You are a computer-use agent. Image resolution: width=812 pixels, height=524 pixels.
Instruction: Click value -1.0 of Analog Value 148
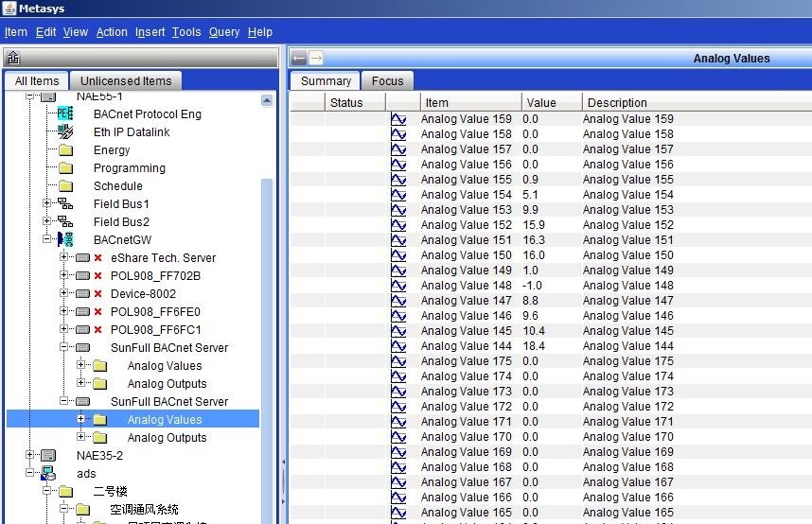[533, 286]
